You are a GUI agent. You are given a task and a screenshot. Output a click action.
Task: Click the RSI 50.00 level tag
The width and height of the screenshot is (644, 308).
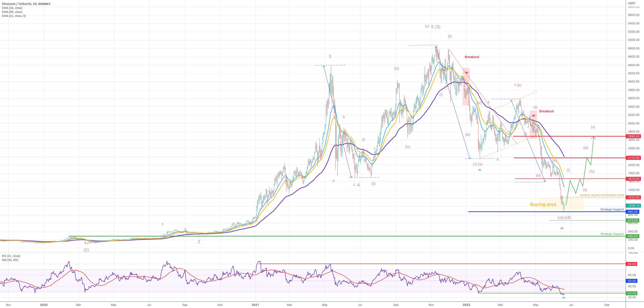coord(632,281)
